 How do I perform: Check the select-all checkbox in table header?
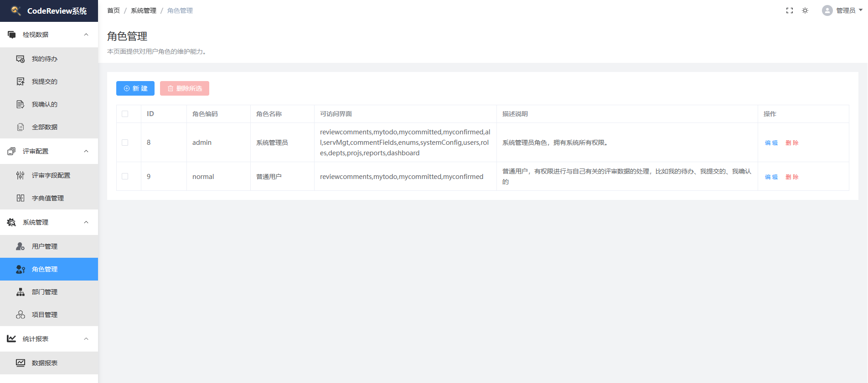coord(125,114)
